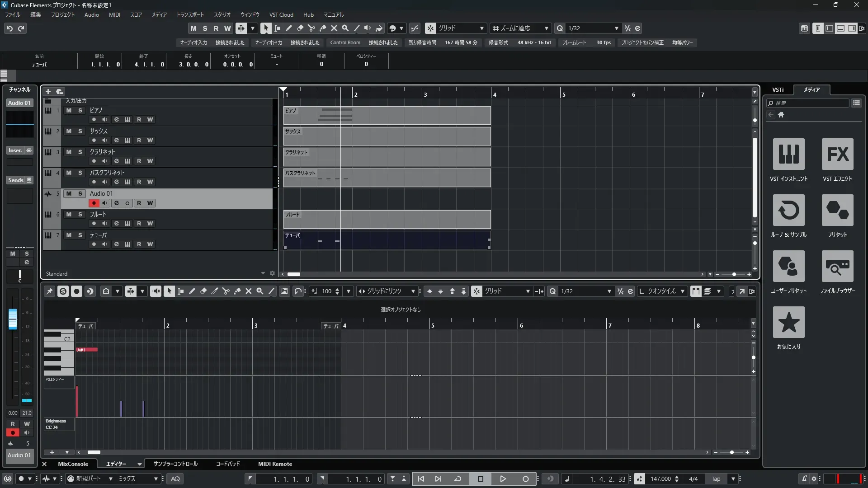Select the Eraser tool in top toolbar
Viewport: 868px width, 488px height.
pyautogui.click(x=300, y=28)
